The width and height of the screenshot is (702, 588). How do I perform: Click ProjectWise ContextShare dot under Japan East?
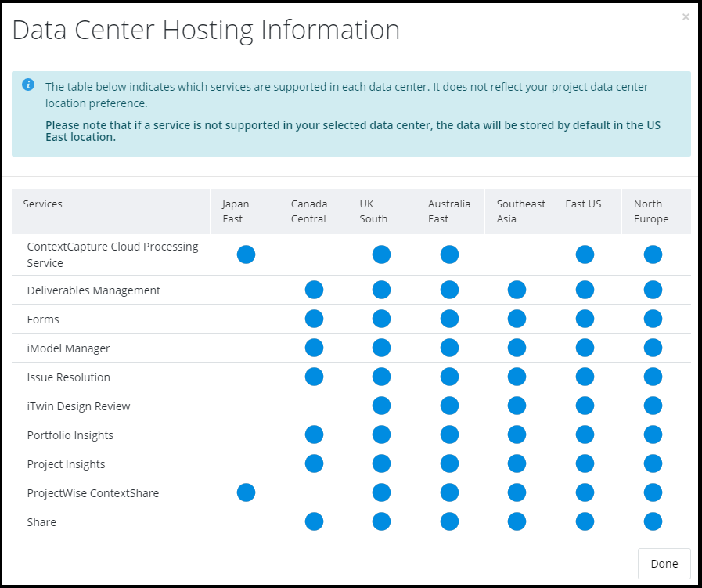pos(246,492)
